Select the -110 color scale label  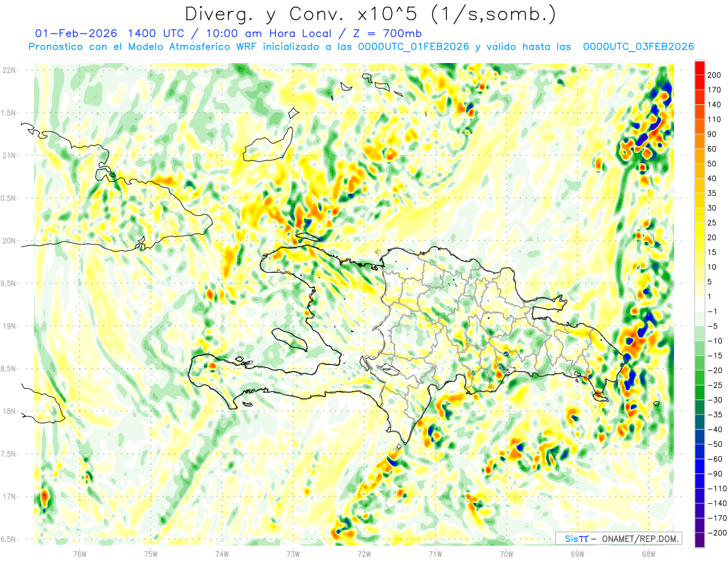pyautogui.click(x=717, y=489)
